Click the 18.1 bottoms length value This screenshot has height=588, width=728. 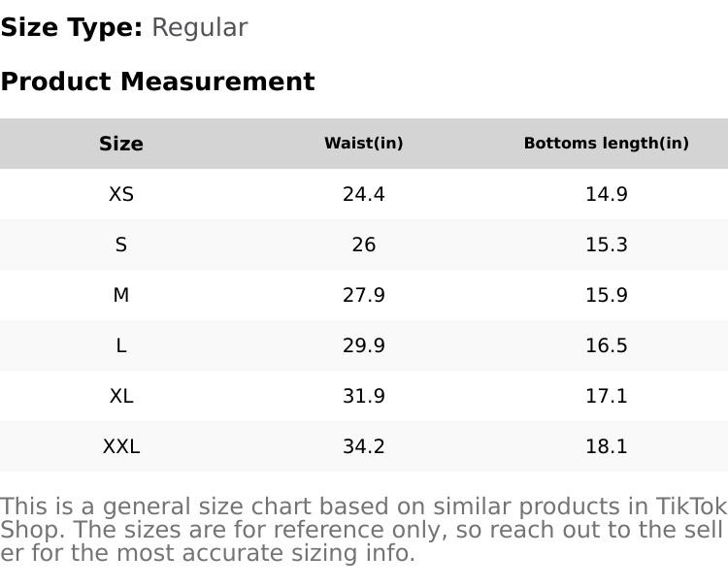(607, 446)
